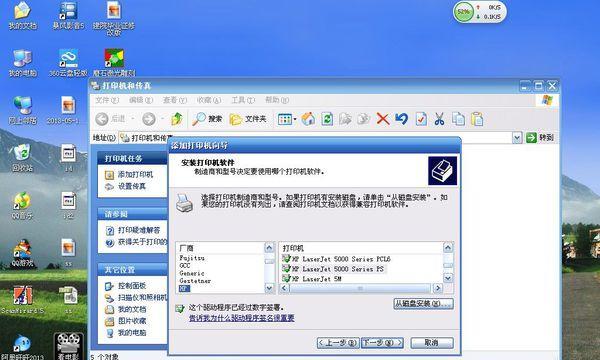The image size is (600, 360).
Task: Click the 转到 Go button
Action: coord(540,138)
